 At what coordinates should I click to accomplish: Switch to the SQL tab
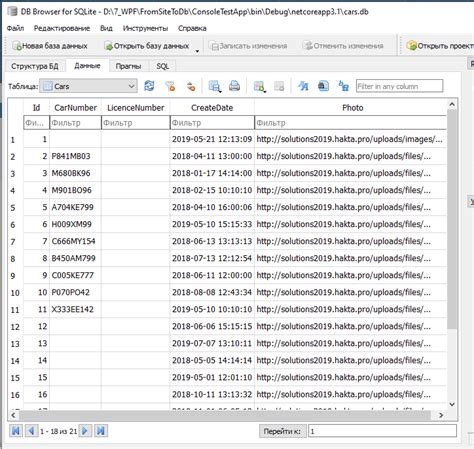(x=163, y=66)
